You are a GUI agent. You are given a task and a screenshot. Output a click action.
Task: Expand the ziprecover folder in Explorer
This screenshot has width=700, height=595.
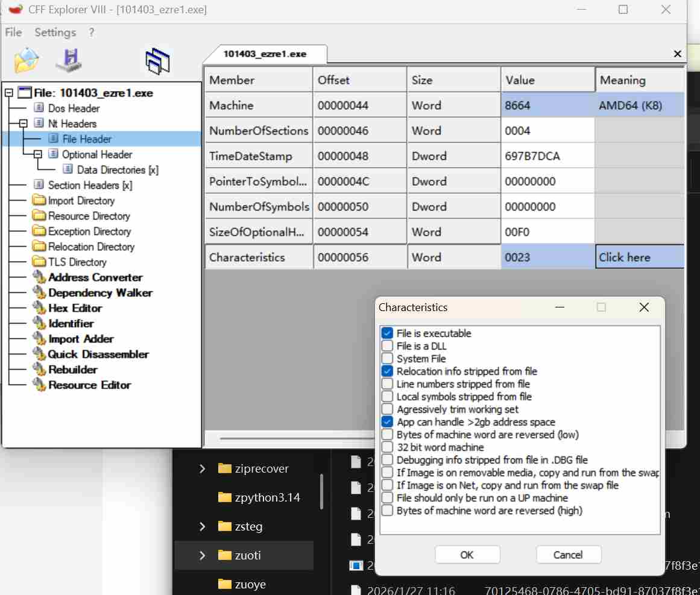202,468
